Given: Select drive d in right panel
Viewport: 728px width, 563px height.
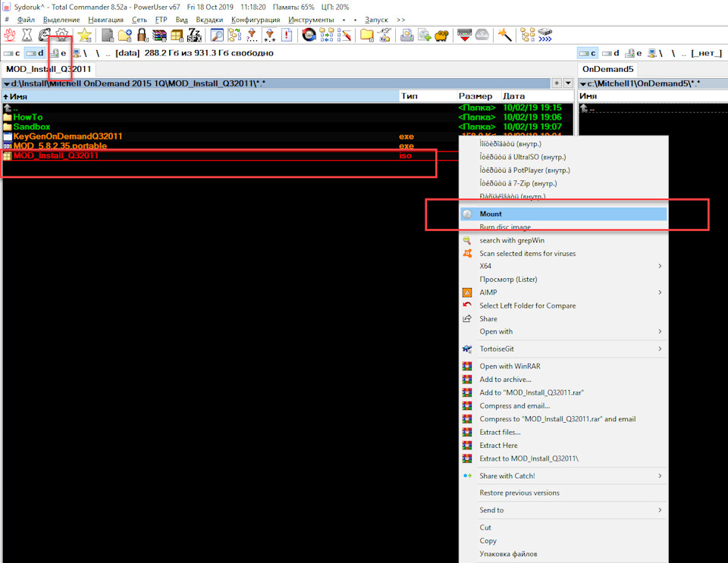Looking at the screenshot, I should (x=610, y=53).
